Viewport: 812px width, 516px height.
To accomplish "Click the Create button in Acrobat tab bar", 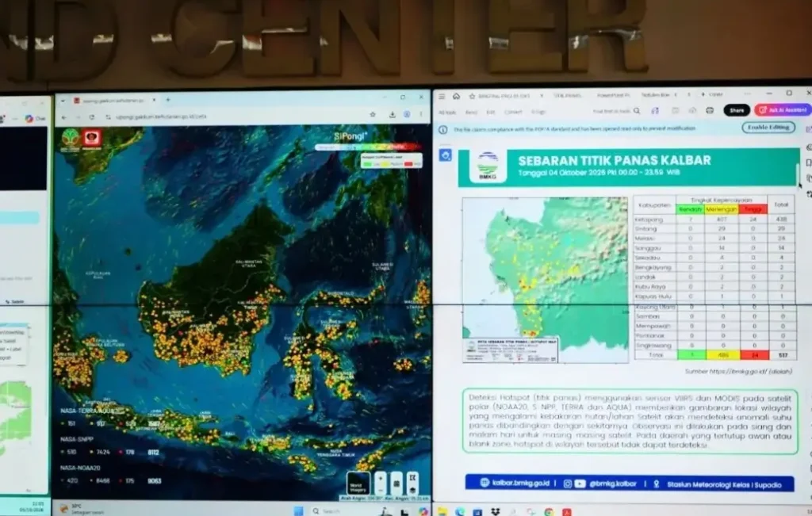I will pyautogui.click(x=712, y=94).
